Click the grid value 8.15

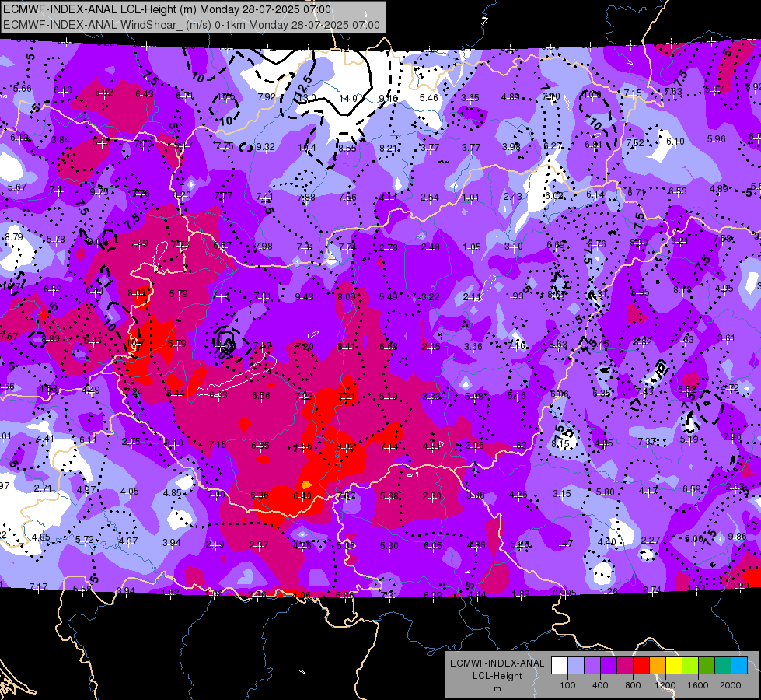pyautogui.click(x=560, y=444)
